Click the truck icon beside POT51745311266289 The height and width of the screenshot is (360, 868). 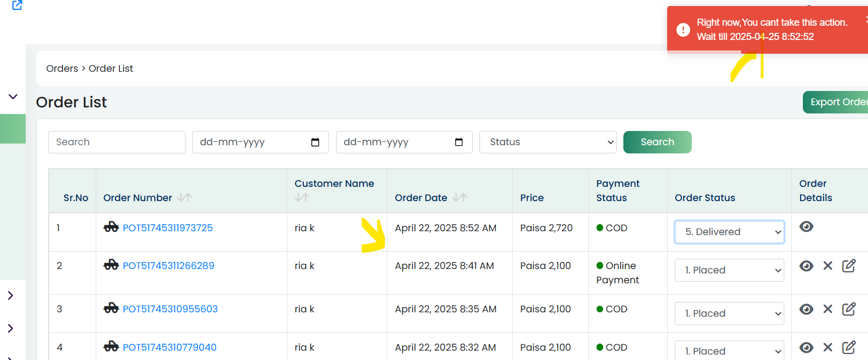coord(111,265)
